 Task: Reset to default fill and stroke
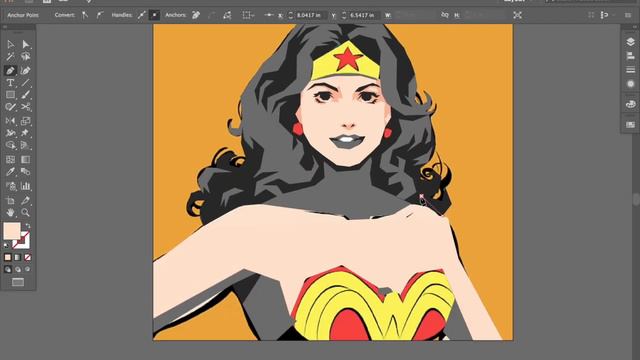click(6, 245)
